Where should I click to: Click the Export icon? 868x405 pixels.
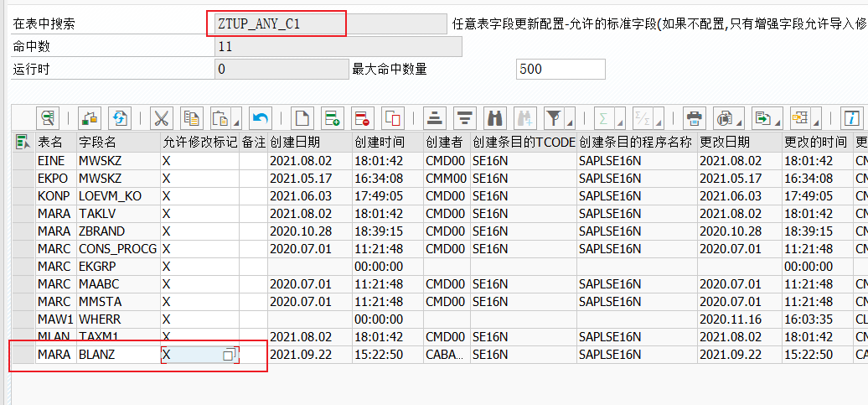tap(762, 117)
